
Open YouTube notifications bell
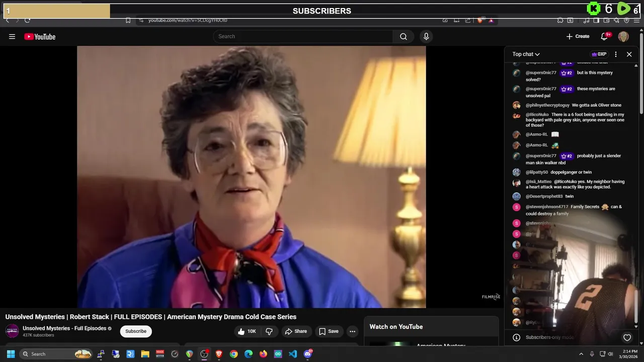tap(605, 36)
